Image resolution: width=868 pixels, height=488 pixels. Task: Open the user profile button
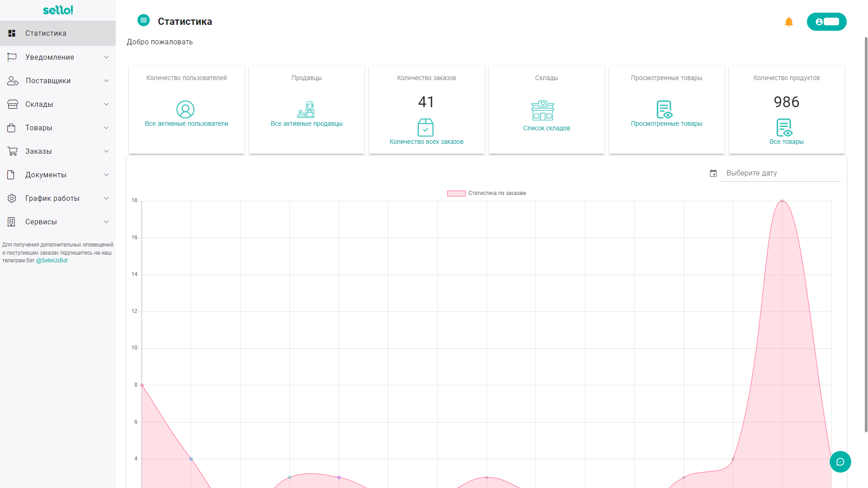click(x=826, y=22)
